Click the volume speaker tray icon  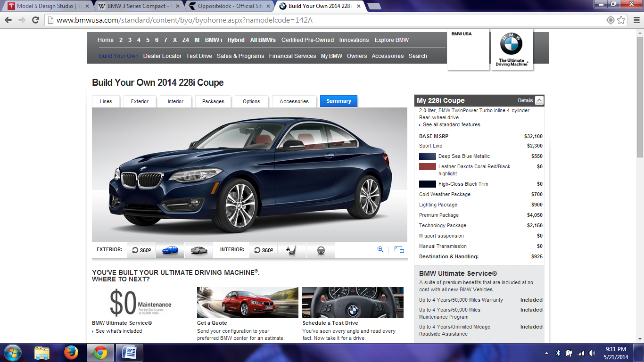coord(592,353)
